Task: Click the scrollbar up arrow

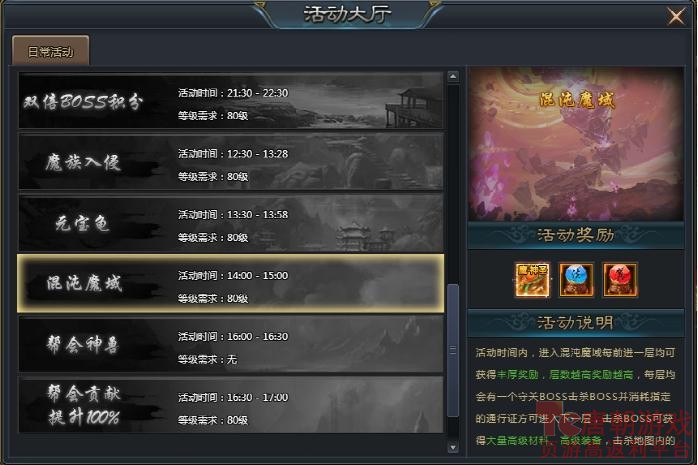Action: [x=453, y=77]
